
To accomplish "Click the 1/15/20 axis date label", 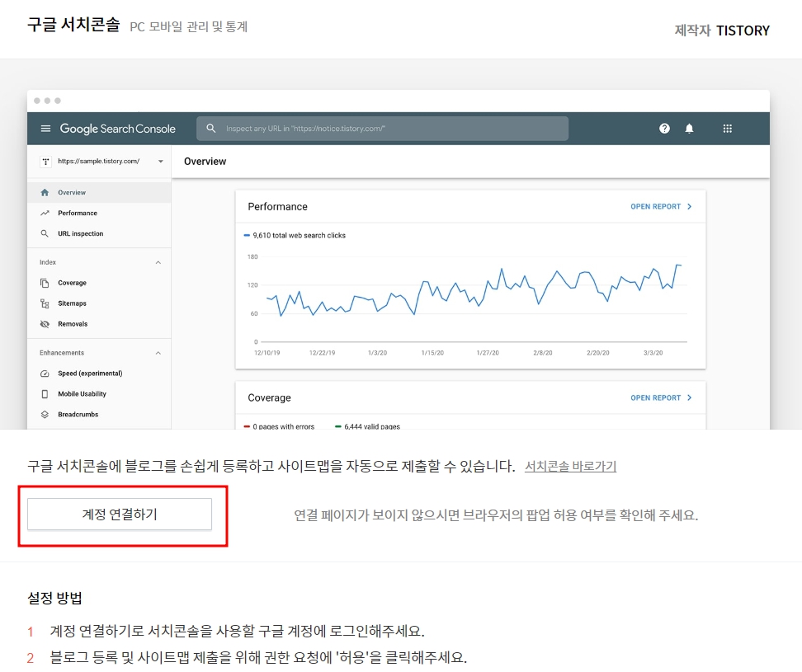I will click(x=432, y=353).
